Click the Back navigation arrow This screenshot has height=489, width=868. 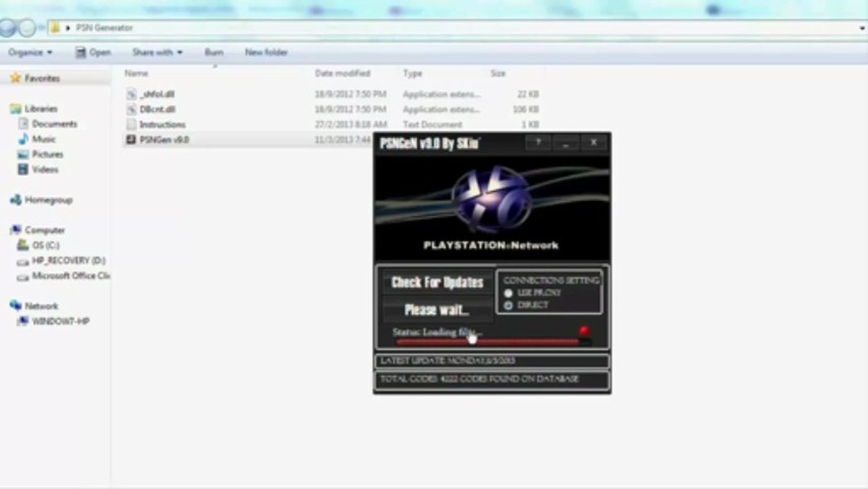click(7, 28)
